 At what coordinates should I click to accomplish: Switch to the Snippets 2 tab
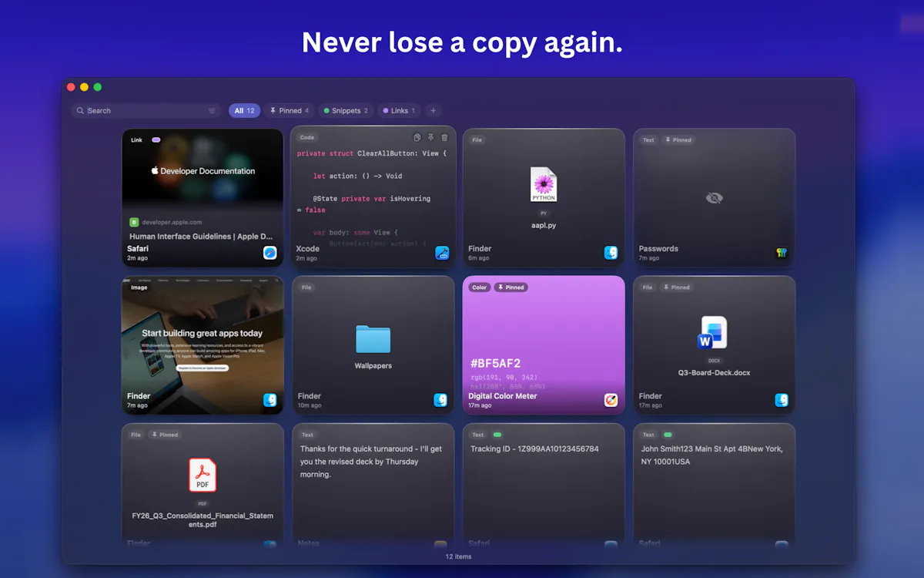346,111
